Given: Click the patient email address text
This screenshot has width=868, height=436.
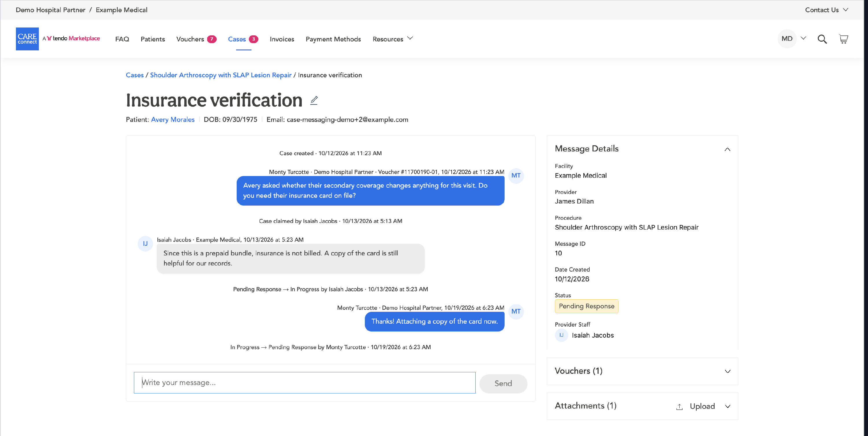Looking at the screenshot, I should click(347, 119).
